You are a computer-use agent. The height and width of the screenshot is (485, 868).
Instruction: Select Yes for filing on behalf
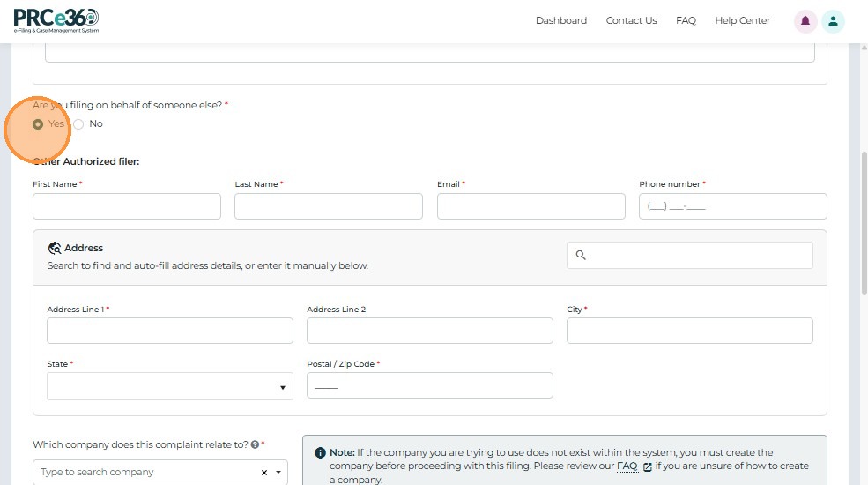coord(38,124)
